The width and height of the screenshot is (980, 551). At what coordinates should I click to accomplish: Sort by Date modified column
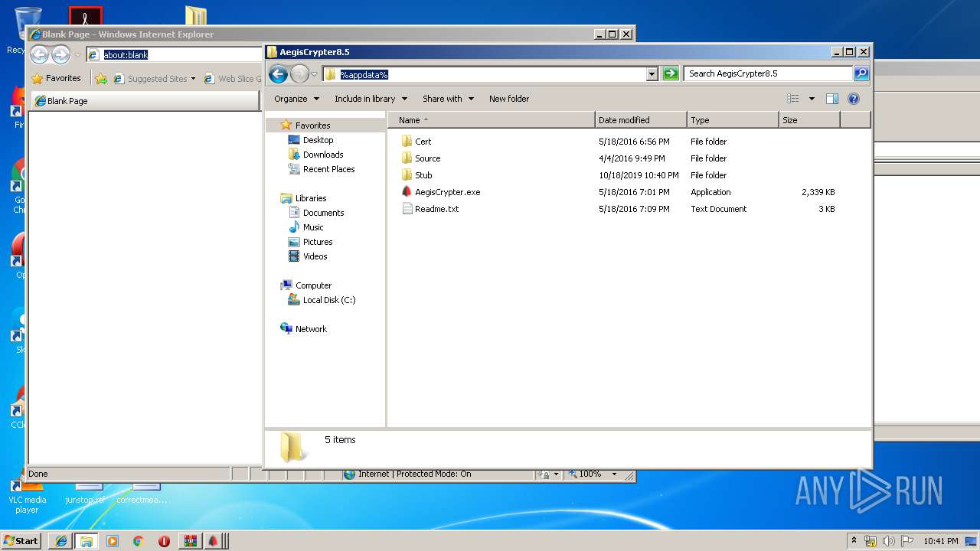click(641, 120)
